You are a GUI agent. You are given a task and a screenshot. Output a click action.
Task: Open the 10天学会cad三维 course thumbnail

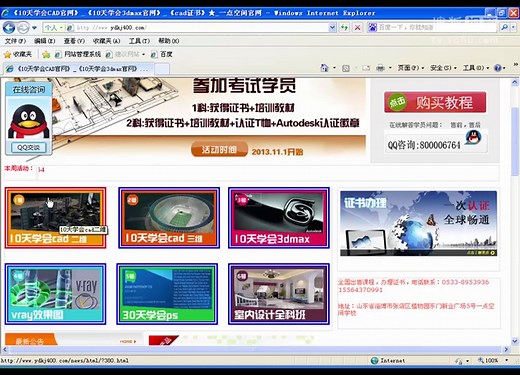point(169,218)
